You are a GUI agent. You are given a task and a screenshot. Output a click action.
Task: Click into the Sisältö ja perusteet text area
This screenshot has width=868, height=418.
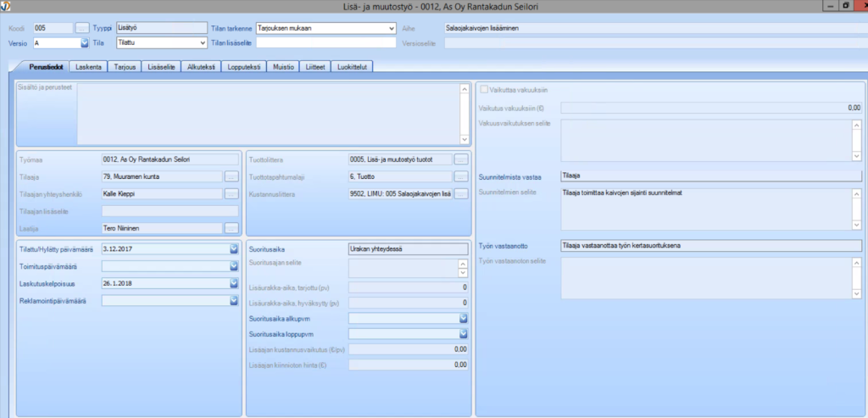[267, 113]
